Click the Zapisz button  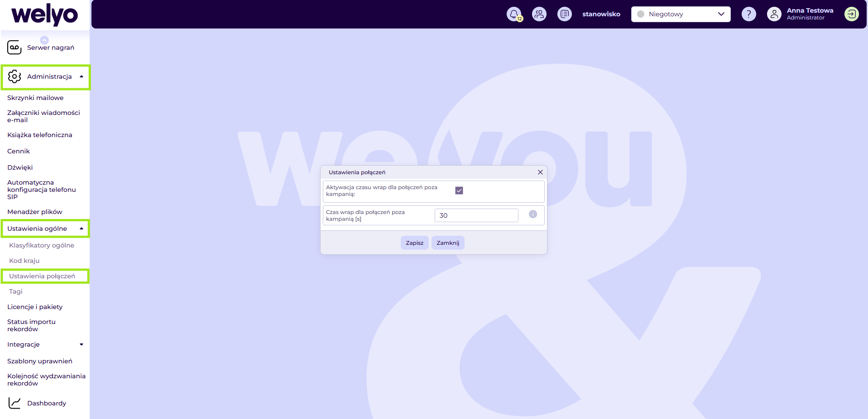tap(414, 243)
